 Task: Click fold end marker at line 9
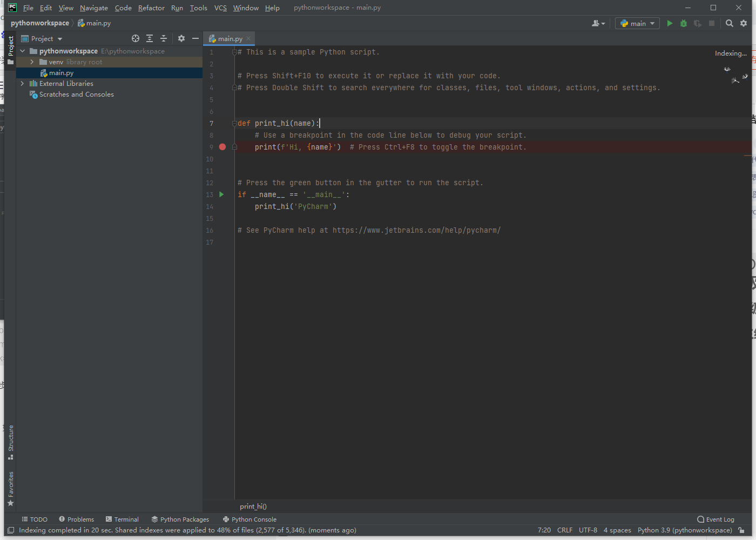(234, 147)
